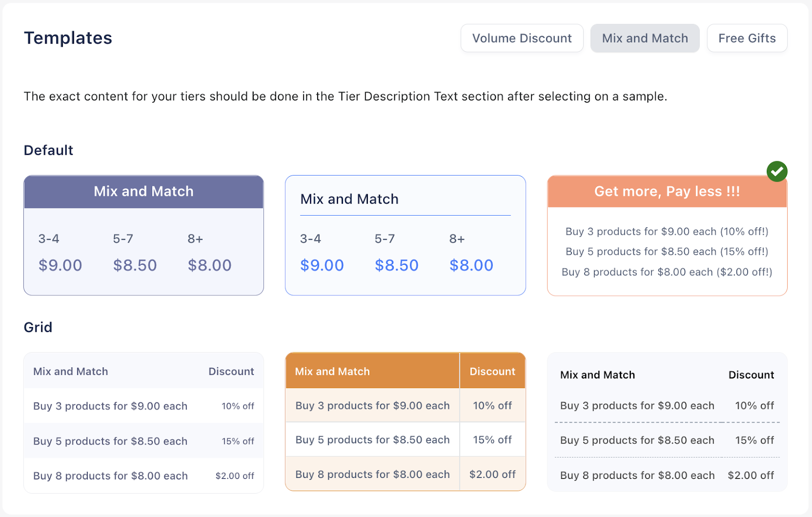Select the plain grid template's Mix and Match header

click(x=71, y=371)
